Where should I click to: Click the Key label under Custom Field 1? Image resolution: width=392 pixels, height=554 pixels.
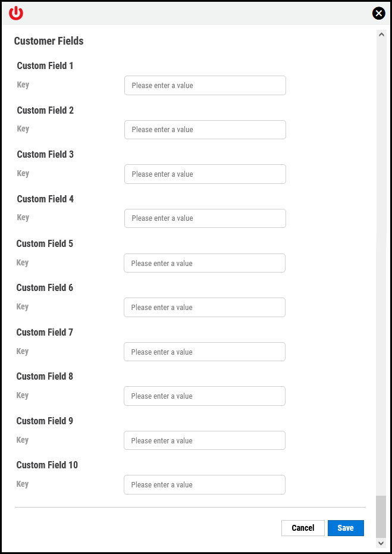click(23, 84)
